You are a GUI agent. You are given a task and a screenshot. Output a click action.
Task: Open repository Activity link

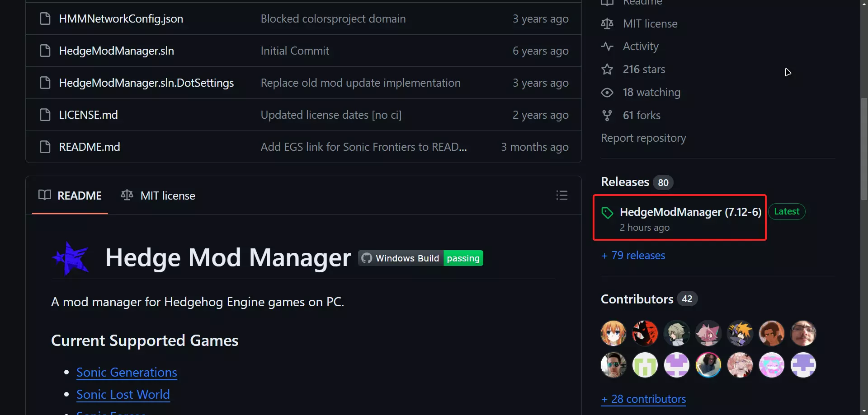tap(641, 46)
